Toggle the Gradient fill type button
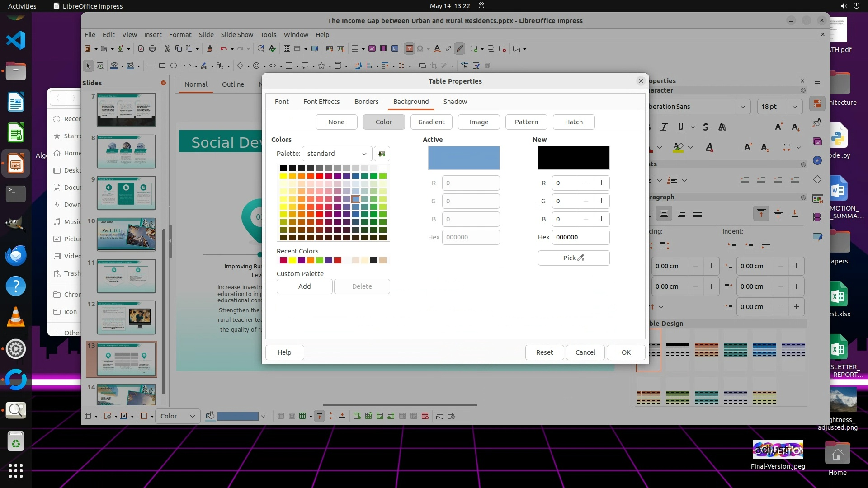 [x=431, y=122]
